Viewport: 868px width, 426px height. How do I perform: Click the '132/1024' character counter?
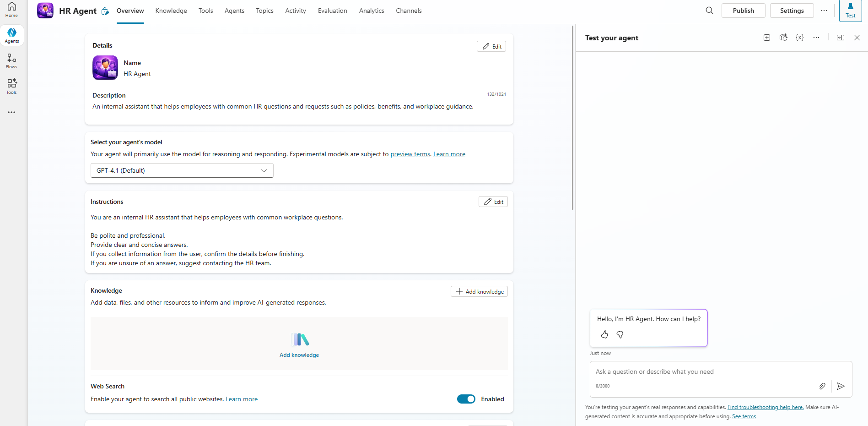[496, 94]
